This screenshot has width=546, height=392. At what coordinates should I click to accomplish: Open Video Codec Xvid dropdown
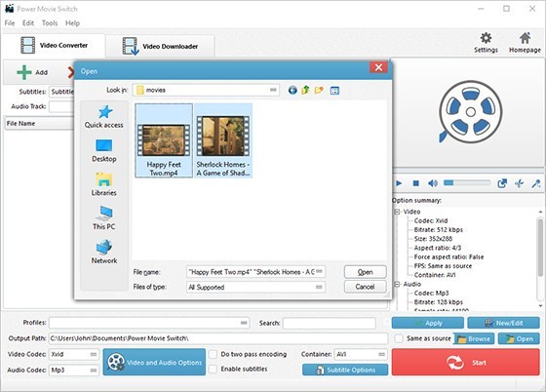(x=94, y=354)
